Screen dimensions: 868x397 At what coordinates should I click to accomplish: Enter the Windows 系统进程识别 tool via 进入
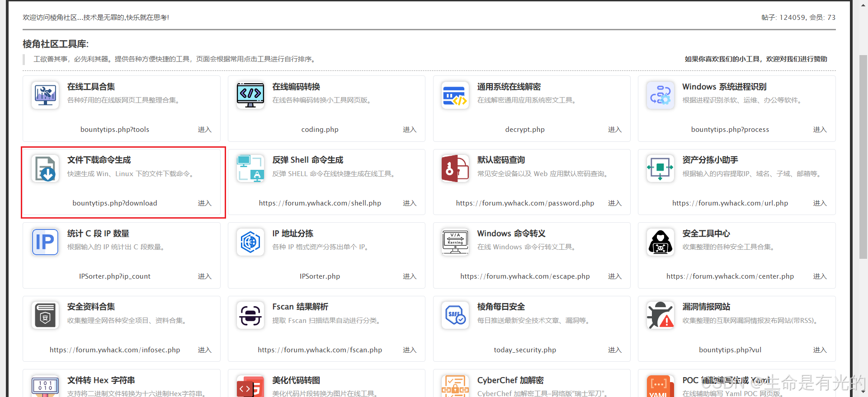tap(820, 130)
